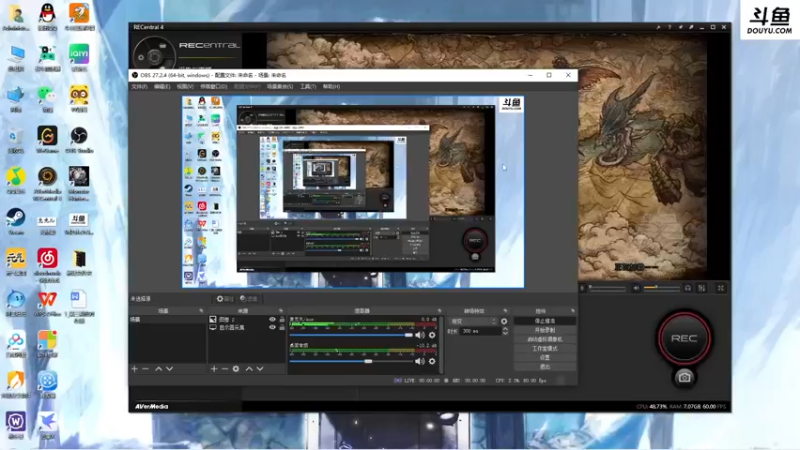Pop out the sources dock panel
This screenshot has width=800, height=450.
pos(281,311)
